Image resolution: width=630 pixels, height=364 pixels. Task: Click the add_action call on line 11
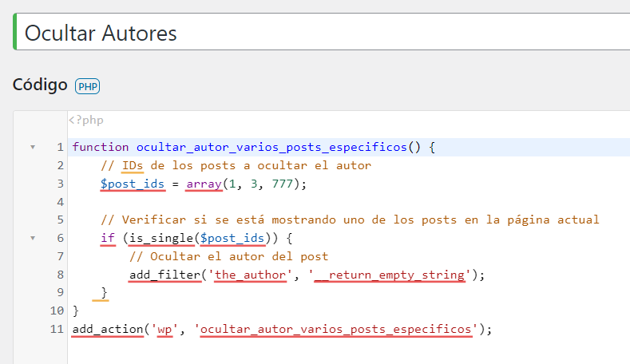(x=108, y=329)
